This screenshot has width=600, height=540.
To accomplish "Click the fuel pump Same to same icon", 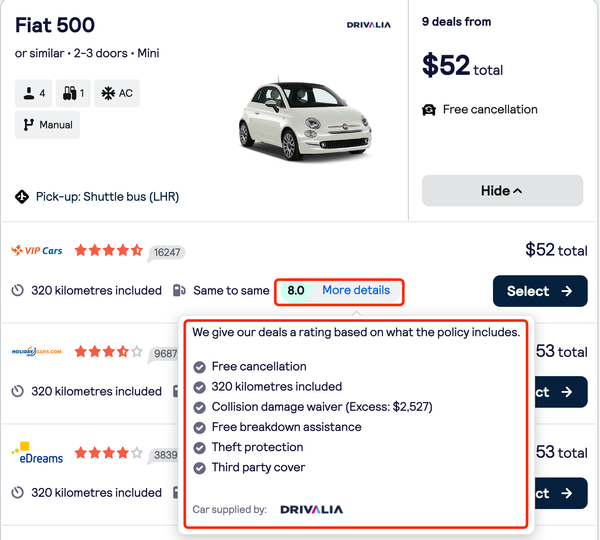I will pos(179,290).
